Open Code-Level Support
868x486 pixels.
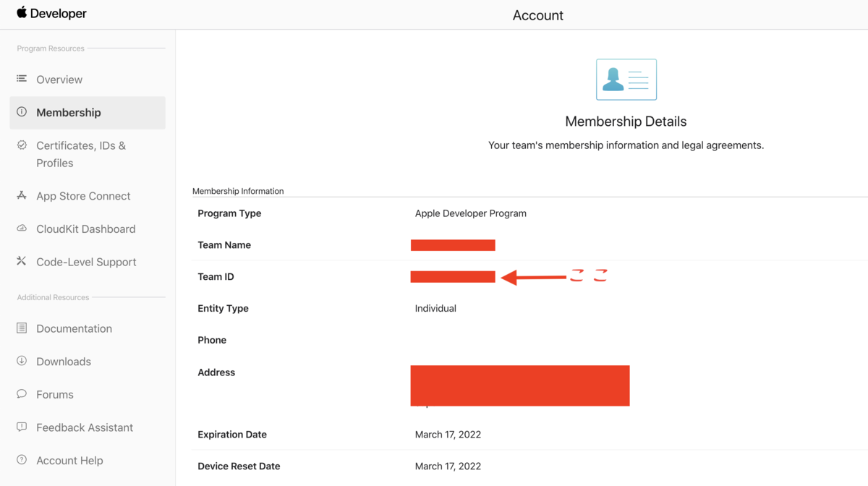[x=88, y=262]
